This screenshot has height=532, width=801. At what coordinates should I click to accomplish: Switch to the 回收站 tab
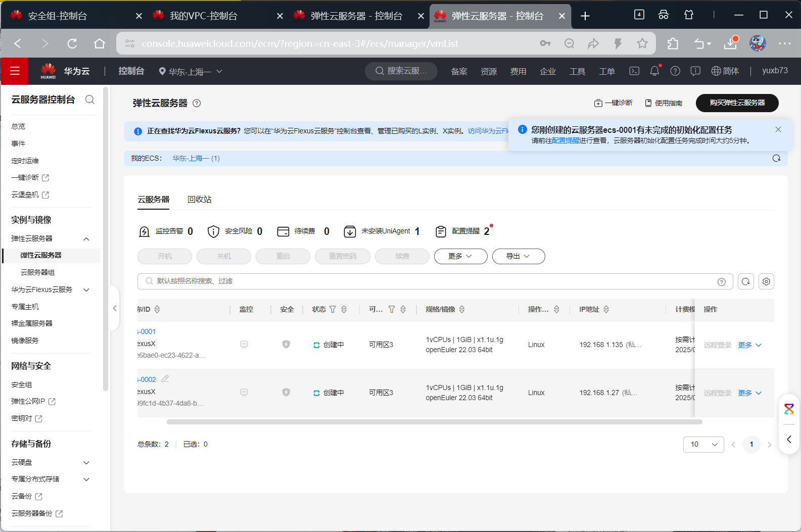pos(200,200)
